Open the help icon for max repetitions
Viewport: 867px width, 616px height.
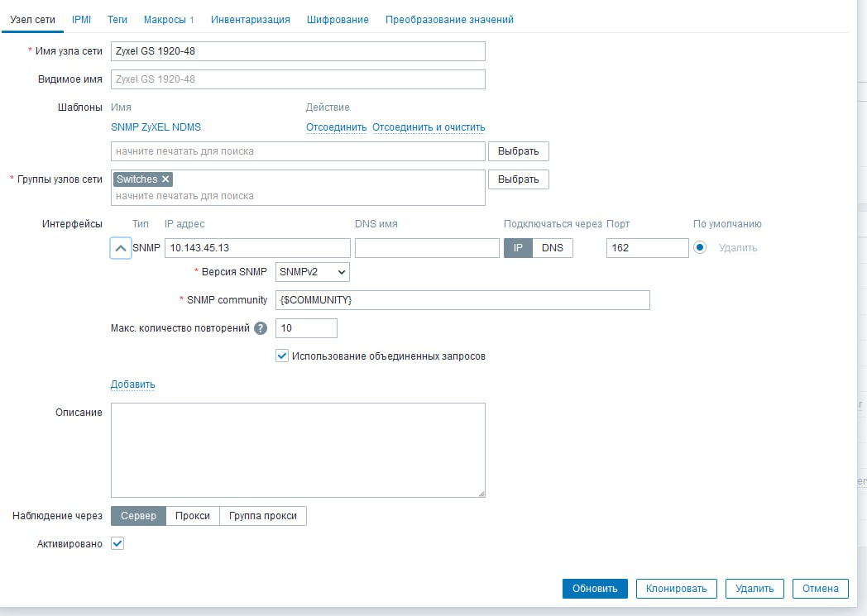click(261, 328)
